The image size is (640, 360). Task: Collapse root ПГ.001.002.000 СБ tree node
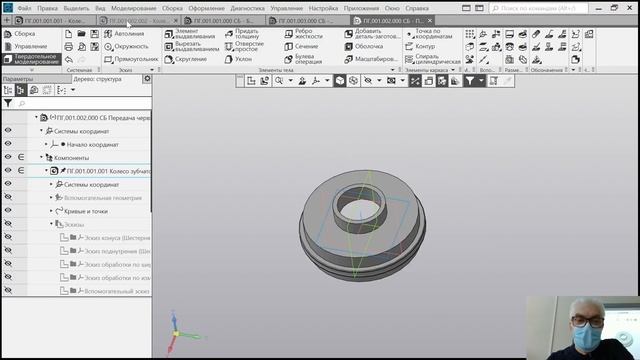click(x=36, y=118)
